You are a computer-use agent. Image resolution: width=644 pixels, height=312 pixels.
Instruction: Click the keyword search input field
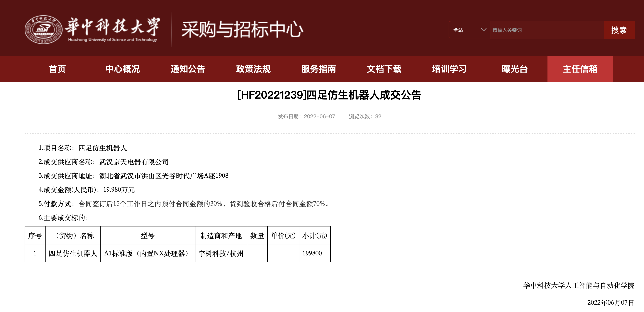coord(547,30)
